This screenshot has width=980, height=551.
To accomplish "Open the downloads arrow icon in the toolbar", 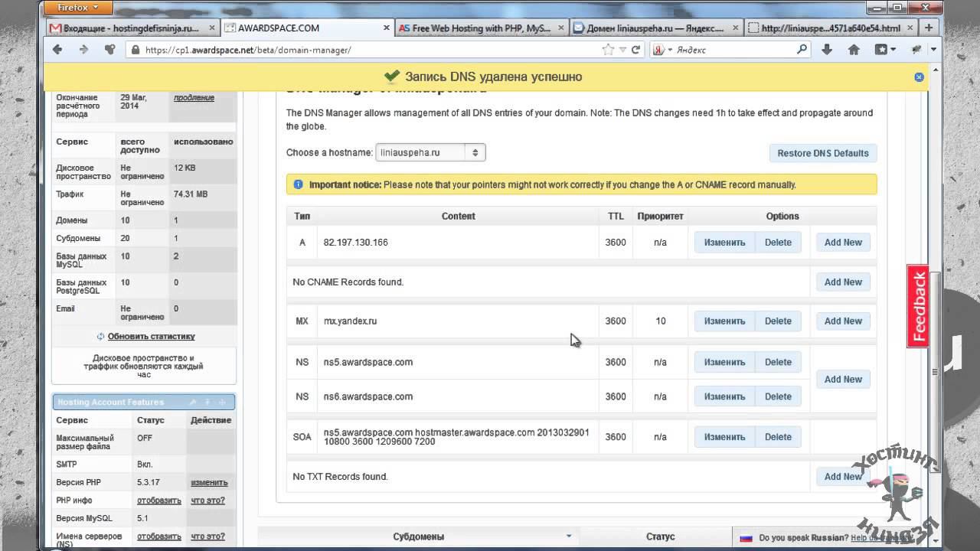I will coord(827,50).
